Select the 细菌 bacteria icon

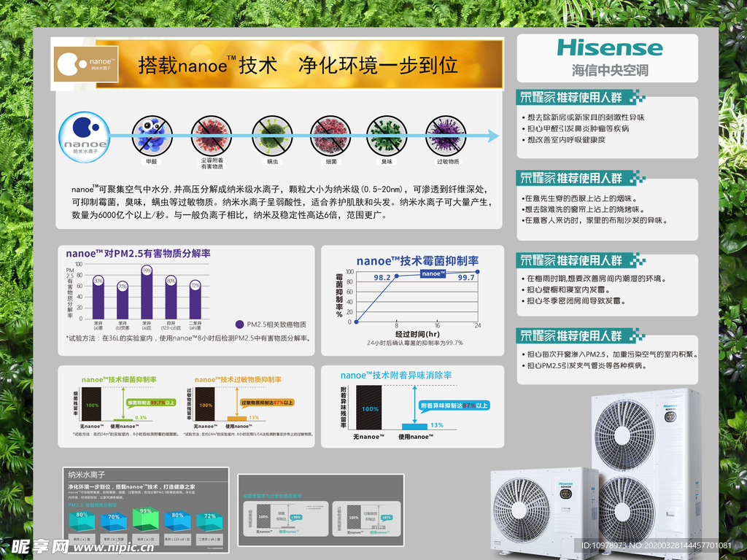pyautogui.click(x=329, y=135)
